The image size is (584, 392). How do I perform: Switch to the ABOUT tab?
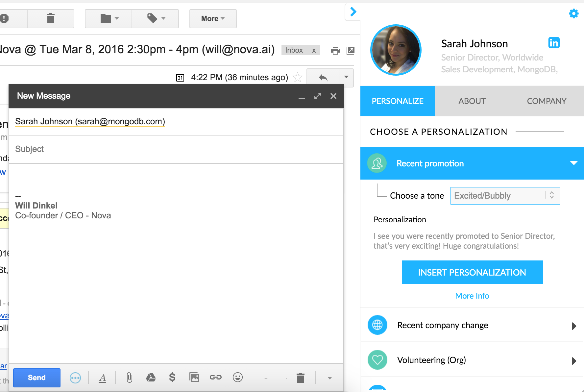pyautogui.click(x=472, y=101)
